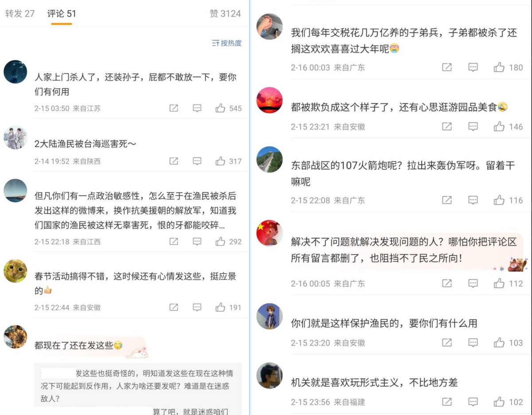The height and width of the screenshot is (415, 532).
Task: Like the comment with 112 likes
Action: click(x=499, y=283)
